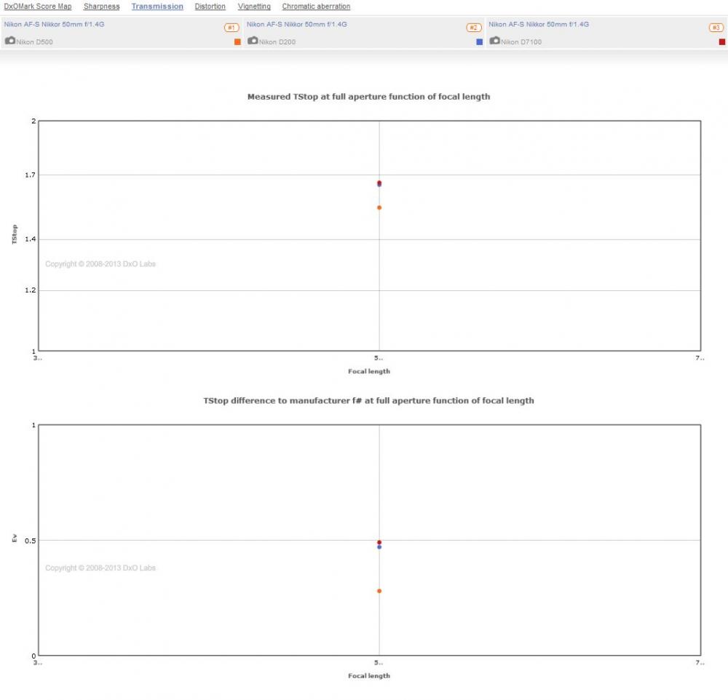Click the orange D500 color swatch
Viewport: 728px width, 700px height.
point(238,41)
